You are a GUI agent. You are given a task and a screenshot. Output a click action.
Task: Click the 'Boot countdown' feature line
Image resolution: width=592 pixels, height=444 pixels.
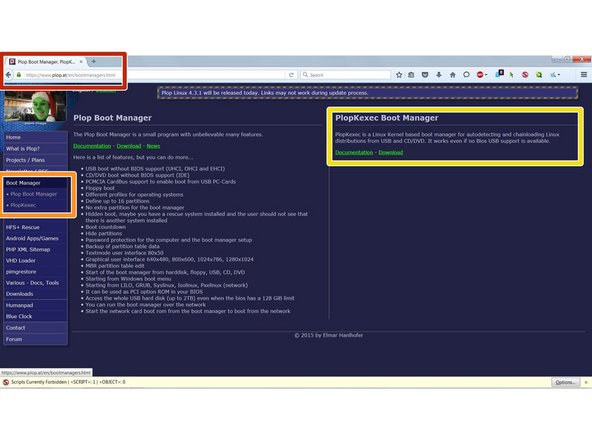106,227
